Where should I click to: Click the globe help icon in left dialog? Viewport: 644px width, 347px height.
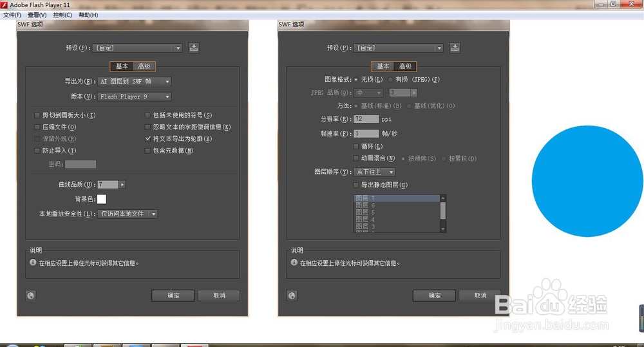[x=31, y=295]
